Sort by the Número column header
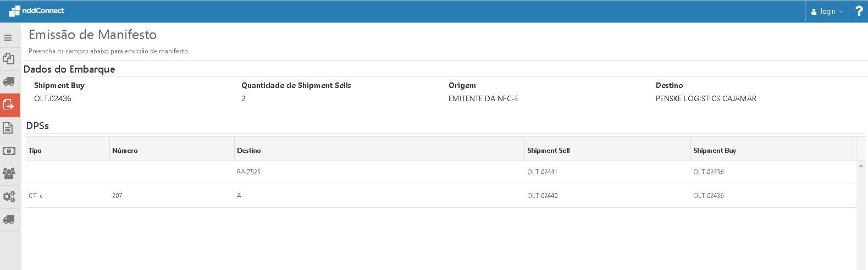The width and height of the screenshot is (868, 270). 125,151
